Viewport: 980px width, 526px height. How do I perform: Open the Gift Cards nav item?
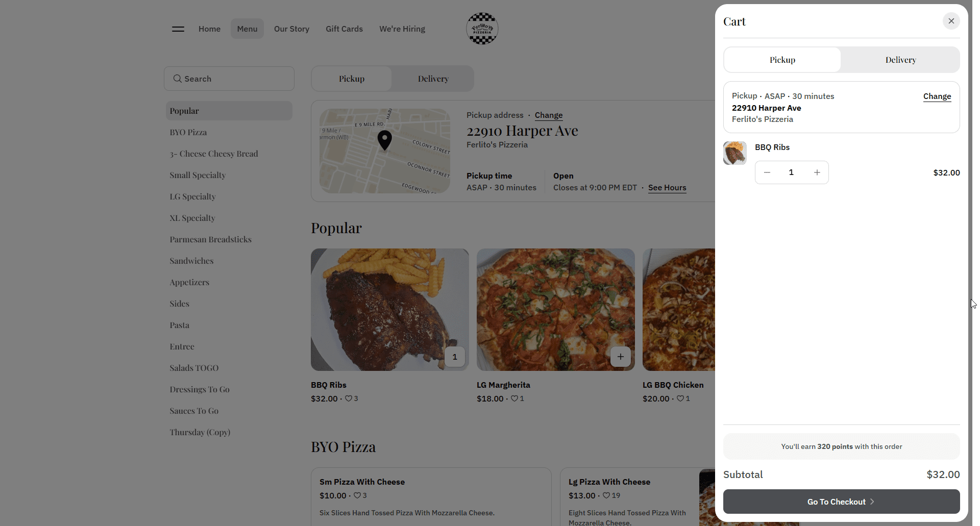point(344,29)
